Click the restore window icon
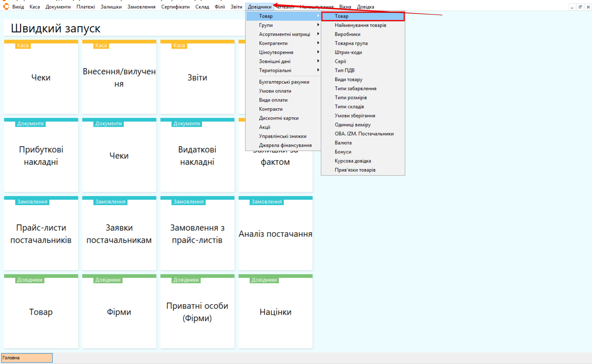Viewport: 592px width, 364px height. click(x=580, y=7)
